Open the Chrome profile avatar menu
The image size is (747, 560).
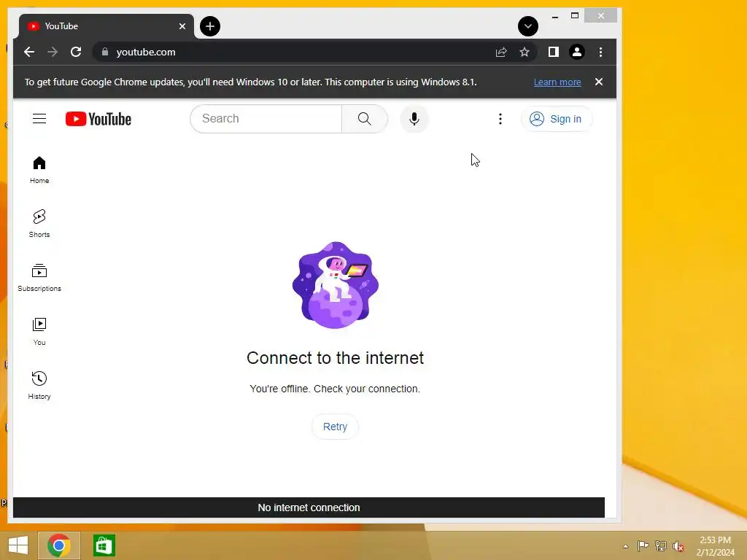tap(576, 52)
